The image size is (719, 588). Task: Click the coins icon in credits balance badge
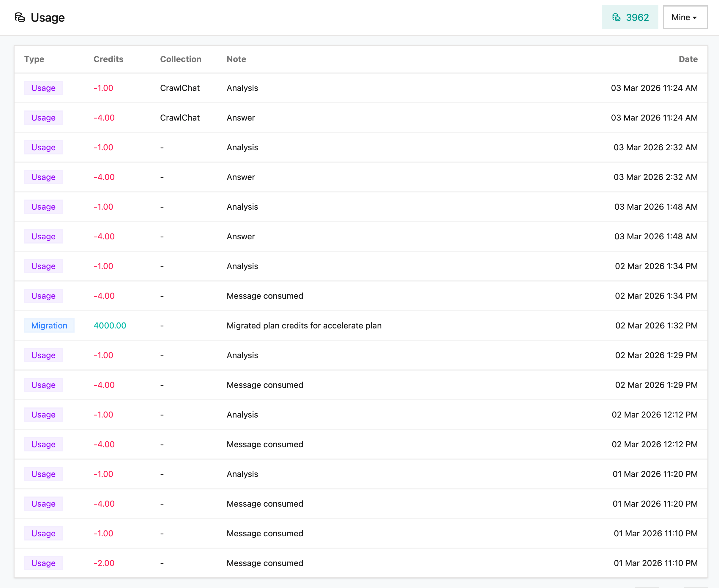(616, 17)
